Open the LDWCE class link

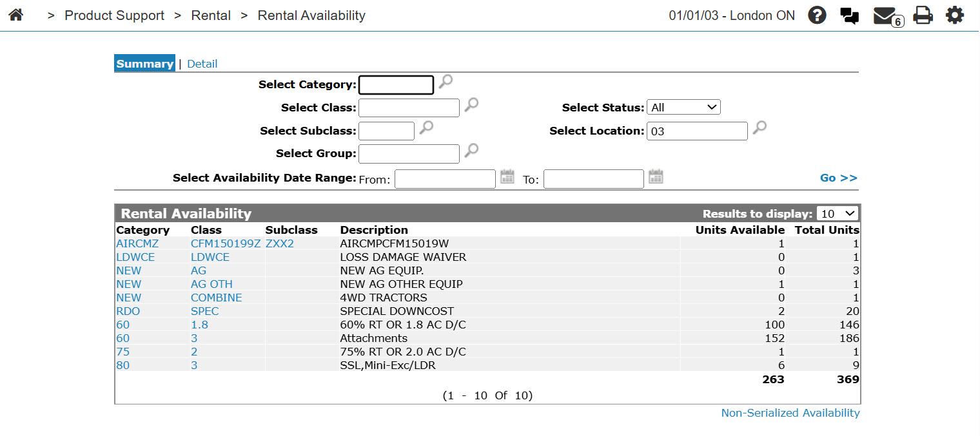[x=210, y=257]
